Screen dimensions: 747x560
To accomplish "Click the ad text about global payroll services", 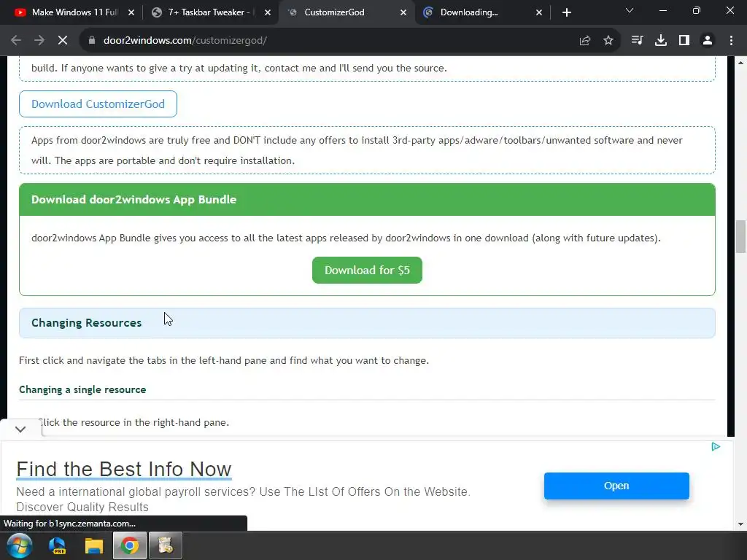I will pyautogui.click(x=243, y=499).
